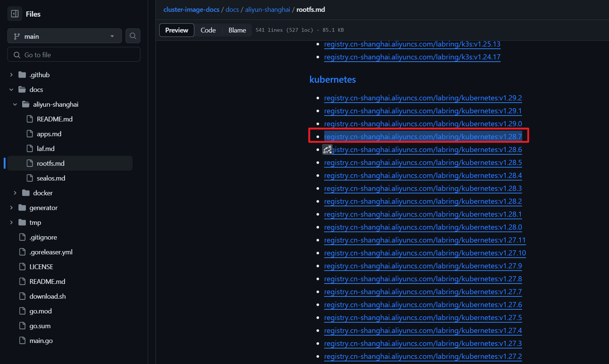Expand the .github folder chevron
Image resolution: width=609 pixels, height=364 pixels.
pyautogui.click(x=11, y=75)
